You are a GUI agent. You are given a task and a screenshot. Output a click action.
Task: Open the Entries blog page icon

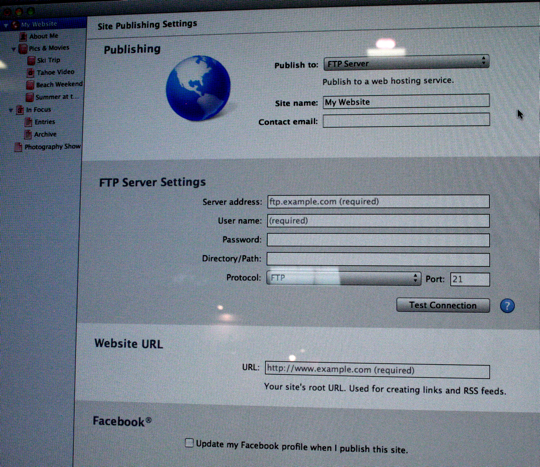28,122
